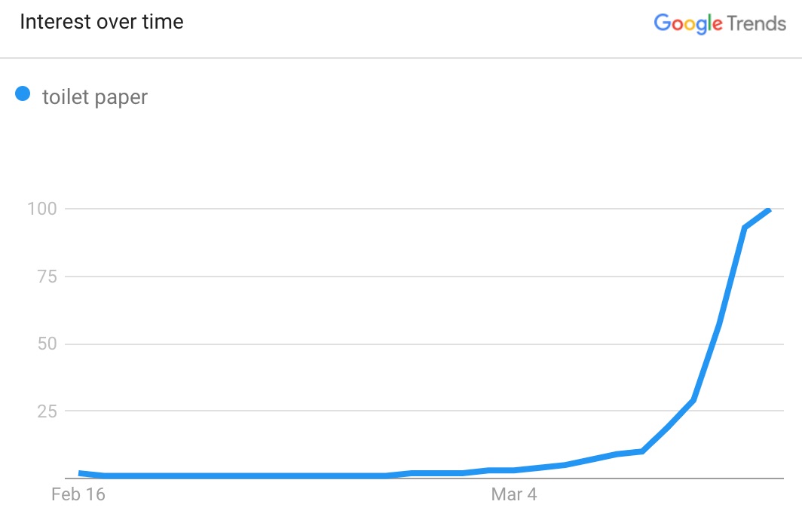Click the word Google in the logo
802x532 pixels.
688,23
